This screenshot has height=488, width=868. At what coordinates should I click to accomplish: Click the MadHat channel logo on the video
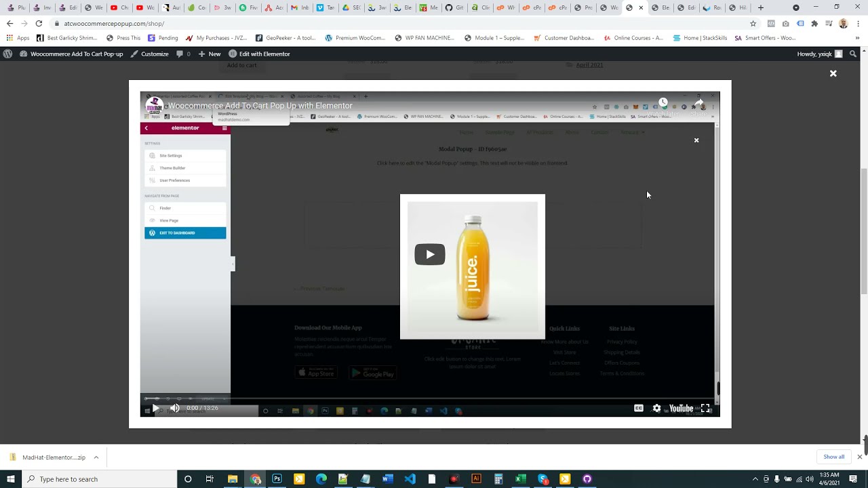click(154, 106)
